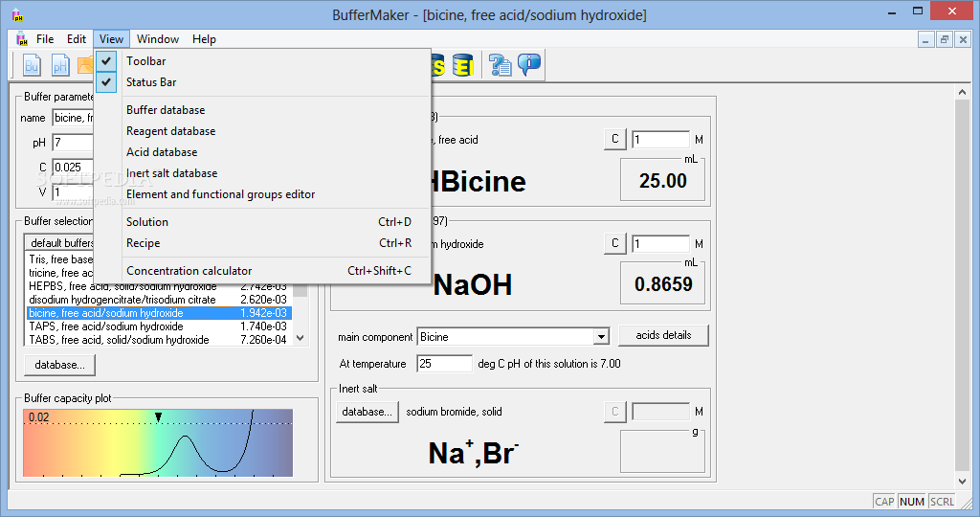Choose Buffer database from the menu

pyautogui.click(x=262, y=110)
